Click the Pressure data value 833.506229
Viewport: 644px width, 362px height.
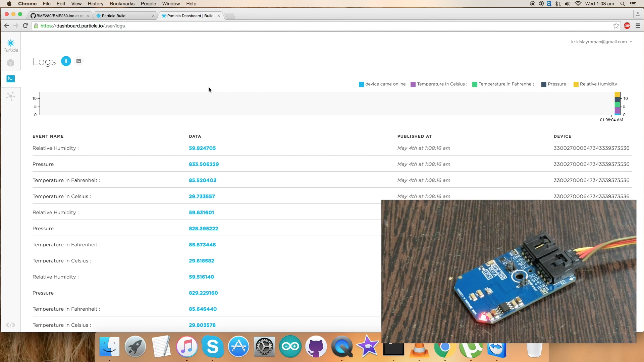click(x=204, y=164)
